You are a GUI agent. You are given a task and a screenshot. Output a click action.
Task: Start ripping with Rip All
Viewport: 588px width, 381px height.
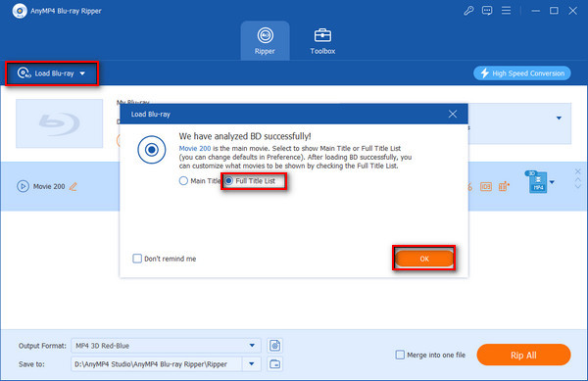523,355
